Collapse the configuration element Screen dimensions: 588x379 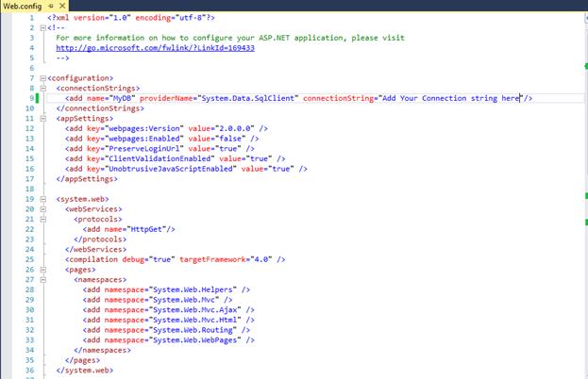pyautogui.click(x=42, y=78)
